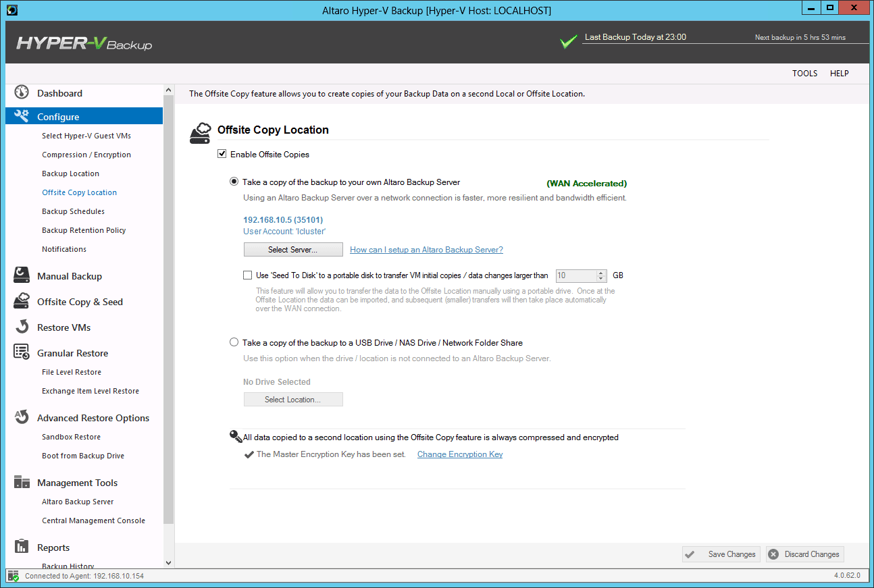Click the sidebar vertical scrollbar thumb

click(x=168, y=309)
